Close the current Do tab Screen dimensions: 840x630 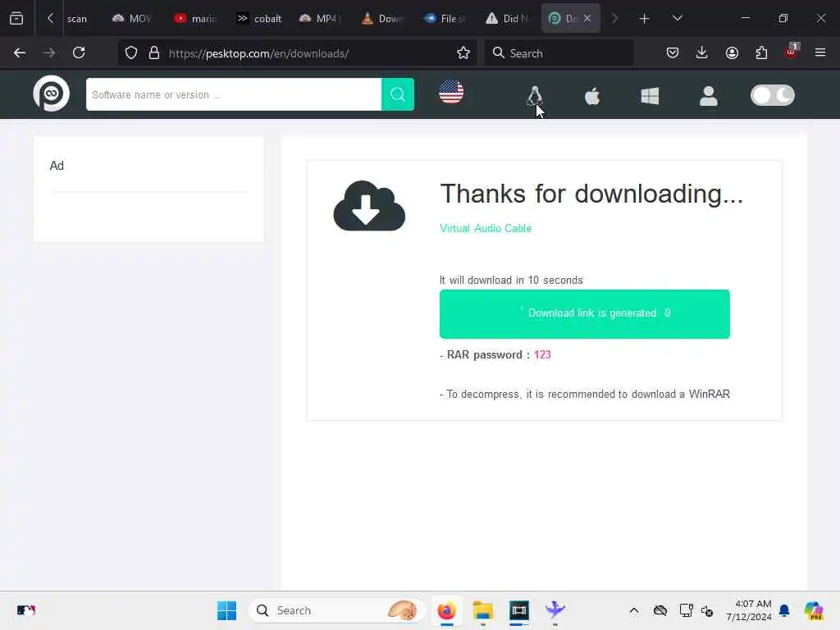587,18
